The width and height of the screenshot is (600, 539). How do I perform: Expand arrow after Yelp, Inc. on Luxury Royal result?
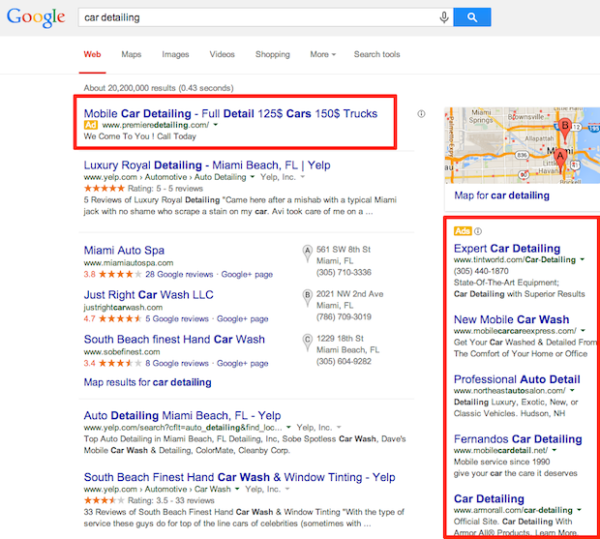pyautogui.click(x=302, y=177)
